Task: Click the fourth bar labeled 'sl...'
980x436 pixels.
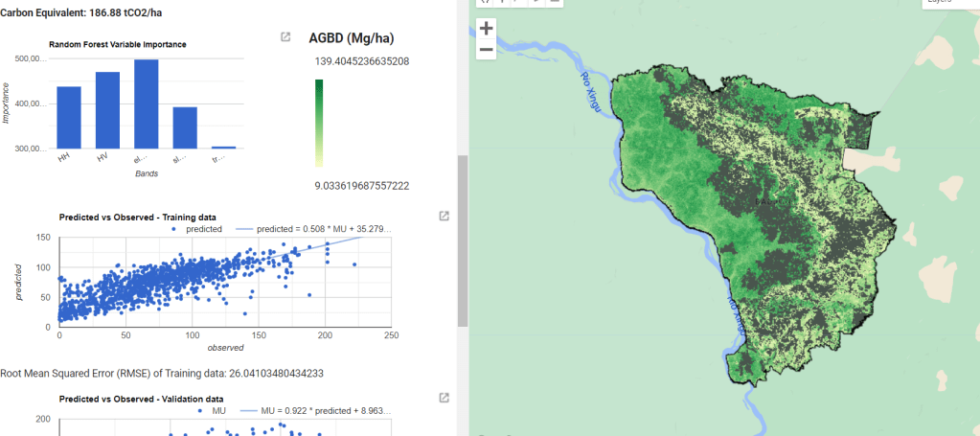Action: (185, 127)
